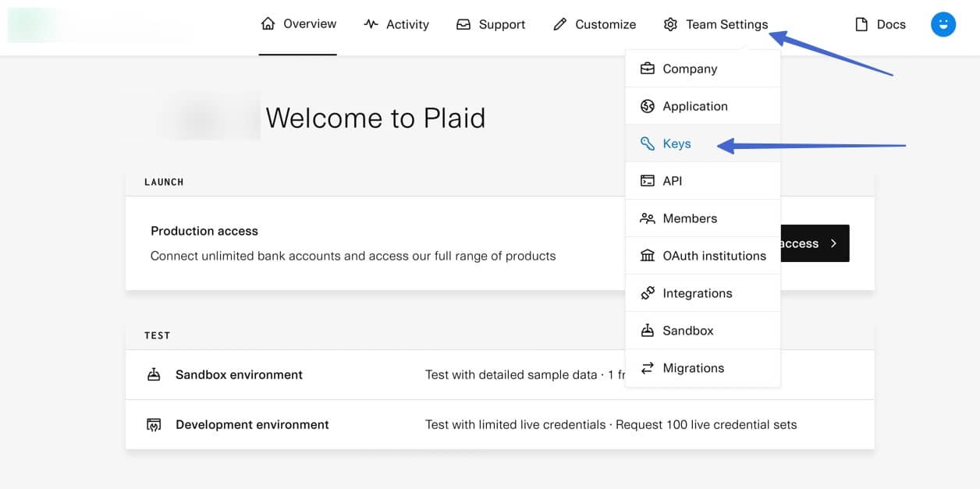Screen dimensions: 980x489
Task: Open the Sandbox environment row
Action: (x=499, y=374)
